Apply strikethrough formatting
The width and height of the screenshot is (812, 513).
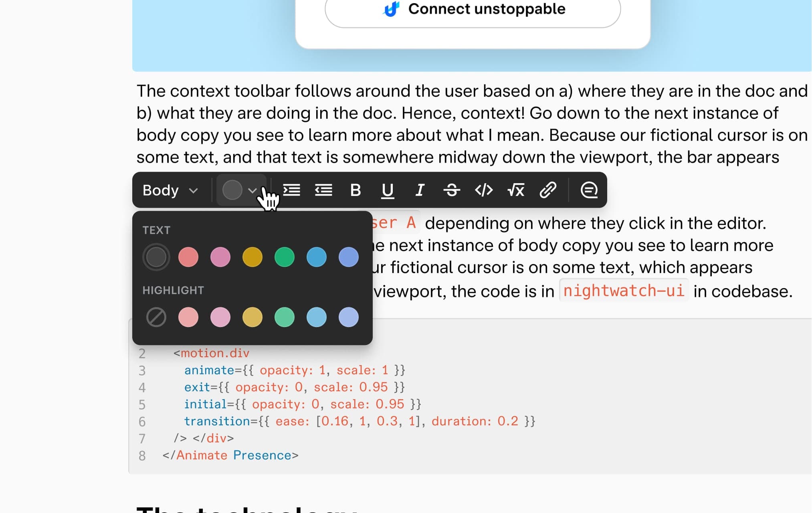click(452, 190)
